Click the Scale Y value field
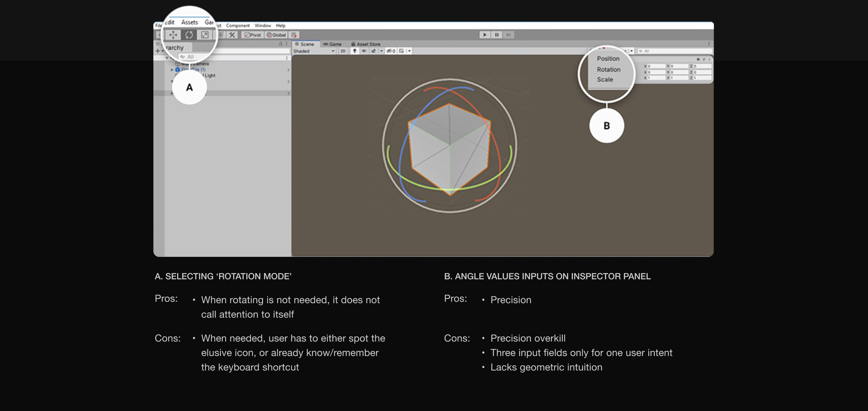868x411 pixels. point(679,78)
